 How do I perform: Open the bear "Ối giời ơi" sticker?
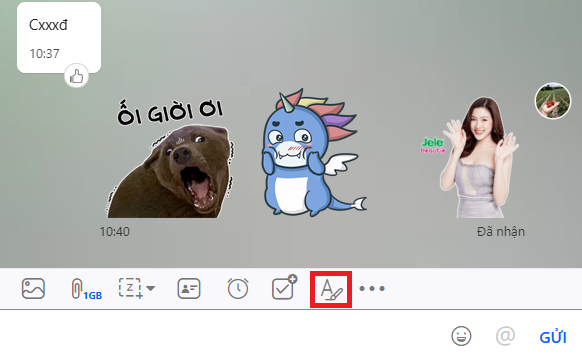pos(170,159)
